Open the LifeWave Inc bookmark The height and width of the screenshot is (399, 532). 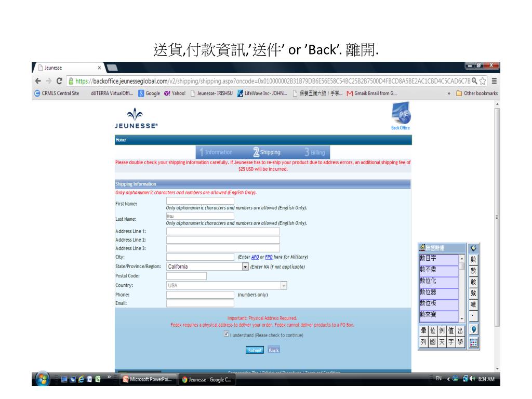[262, 94]
